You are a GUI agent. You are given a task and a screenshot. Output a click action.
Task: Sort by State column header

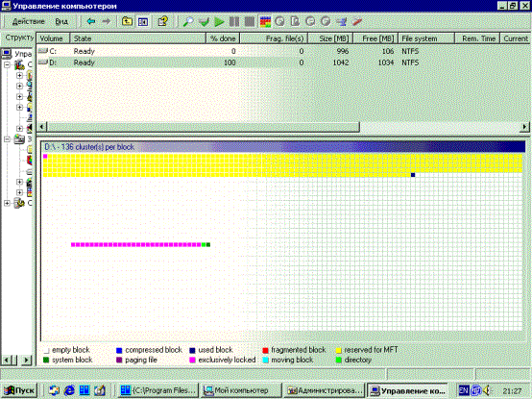(x=137, y=38)
